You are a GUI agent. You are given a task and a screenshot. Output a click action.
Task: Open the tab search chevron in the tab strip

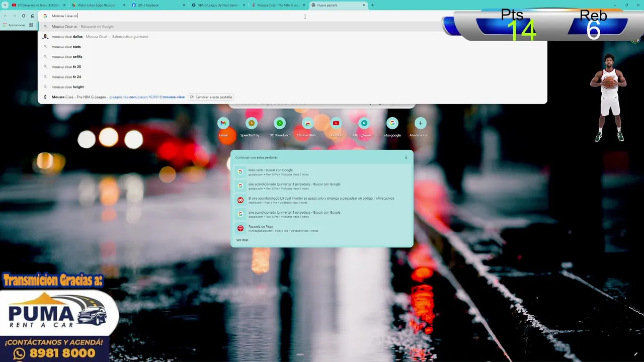pyautogui.click(x=5, y=5)
